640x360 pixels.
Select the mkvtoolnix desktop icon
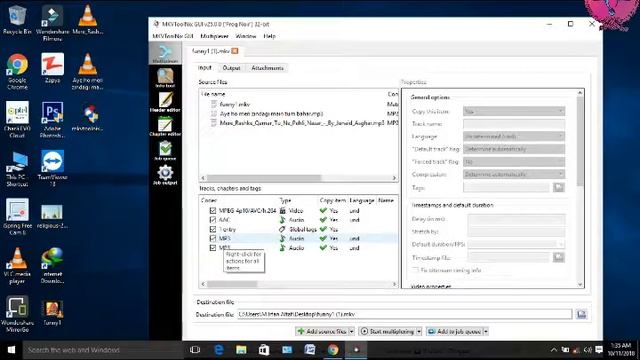point(87,118)
